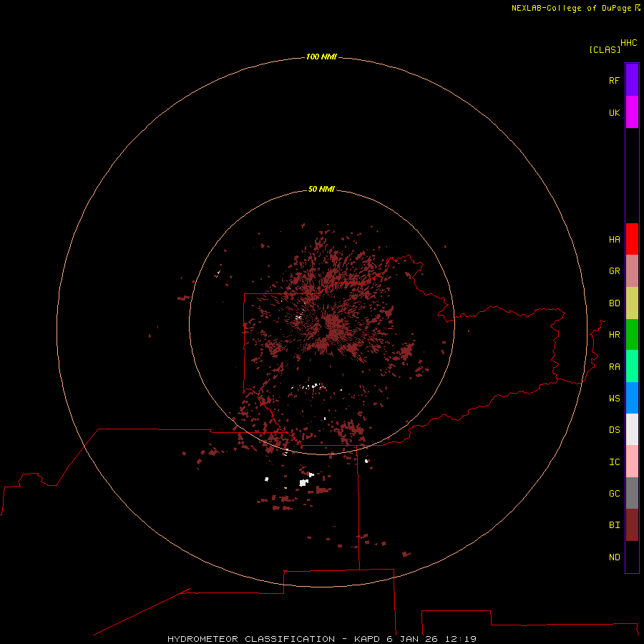This screenshot has width=644, height=644.
Task: Click the BI brown legend swatch
Action: click(x=632, y=525)
